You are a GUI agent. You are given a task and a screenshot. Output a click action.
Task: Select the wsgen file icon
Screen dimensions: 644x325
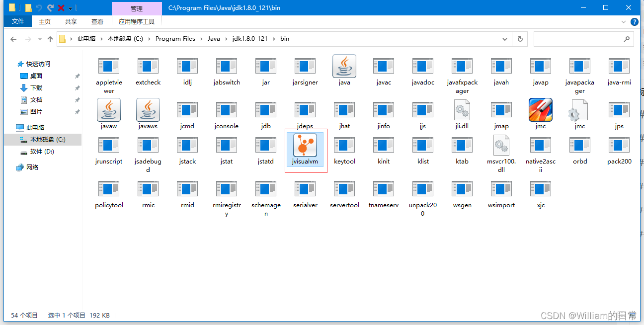462,189
